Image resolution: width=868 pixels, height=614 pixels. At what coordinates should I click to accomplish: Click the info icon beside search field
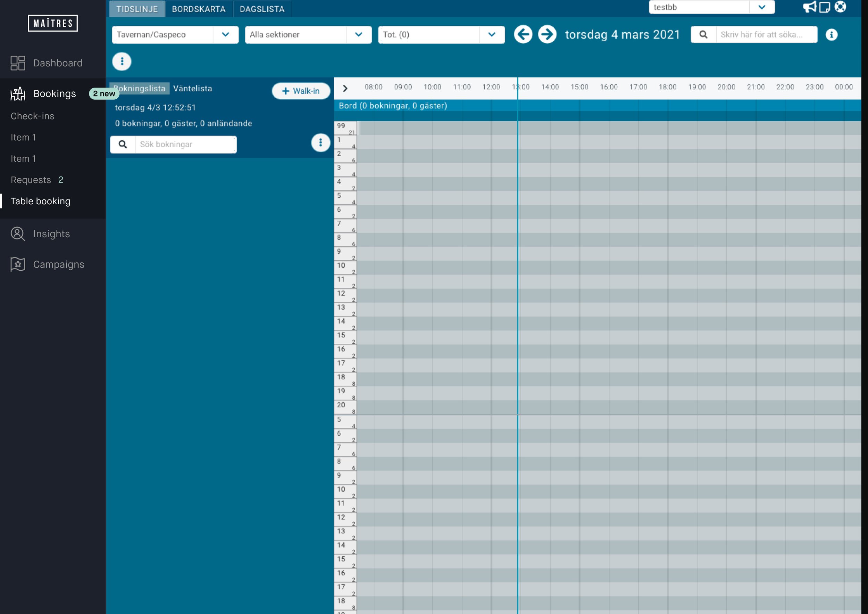831,35
